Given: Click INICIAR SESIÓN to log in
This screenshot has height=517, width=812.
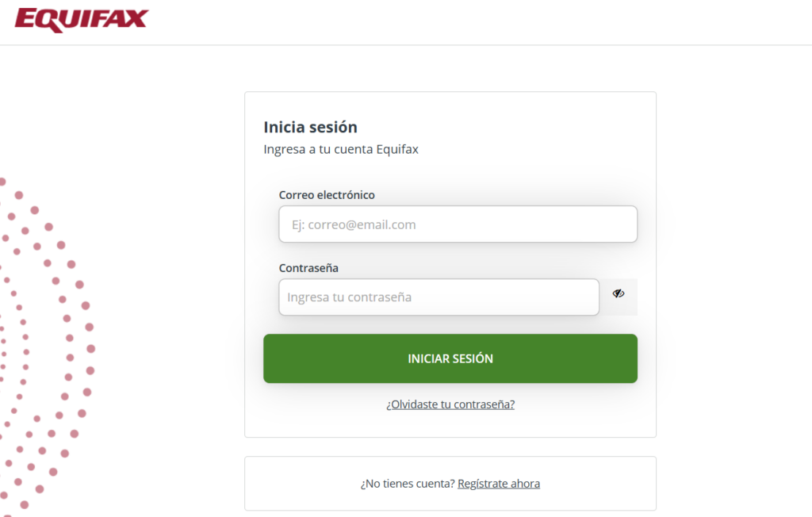Looking at the screenshot, I should point(450,358).
